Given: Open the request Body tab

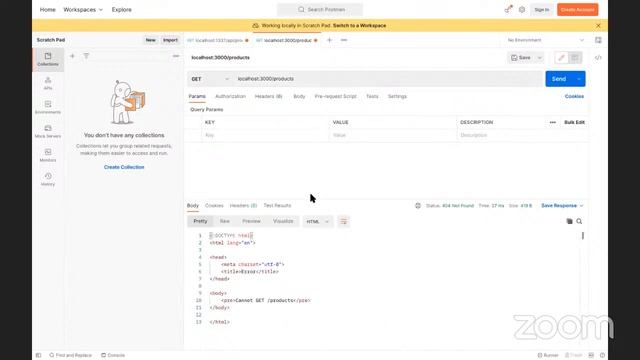Looking at the screenshot, I should tap(299, 96).
